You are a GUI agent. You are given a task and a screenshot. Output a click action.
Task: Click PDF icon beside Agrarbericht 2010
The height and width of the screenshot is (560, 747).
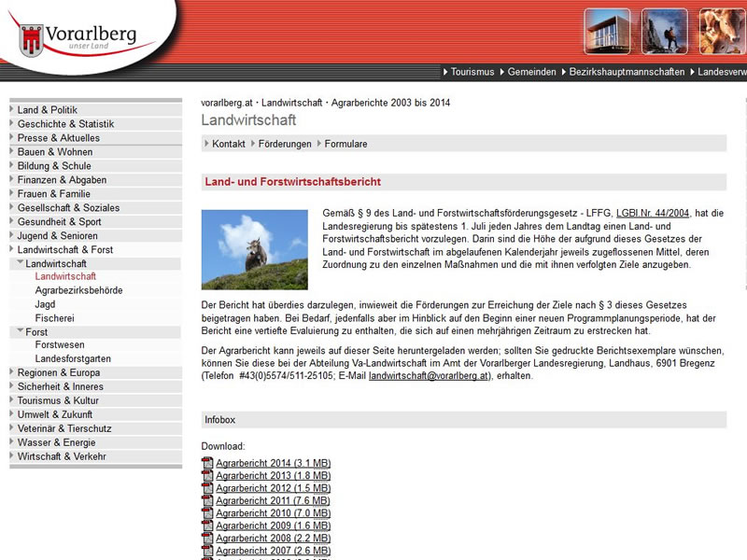click(x=207, y=512)
